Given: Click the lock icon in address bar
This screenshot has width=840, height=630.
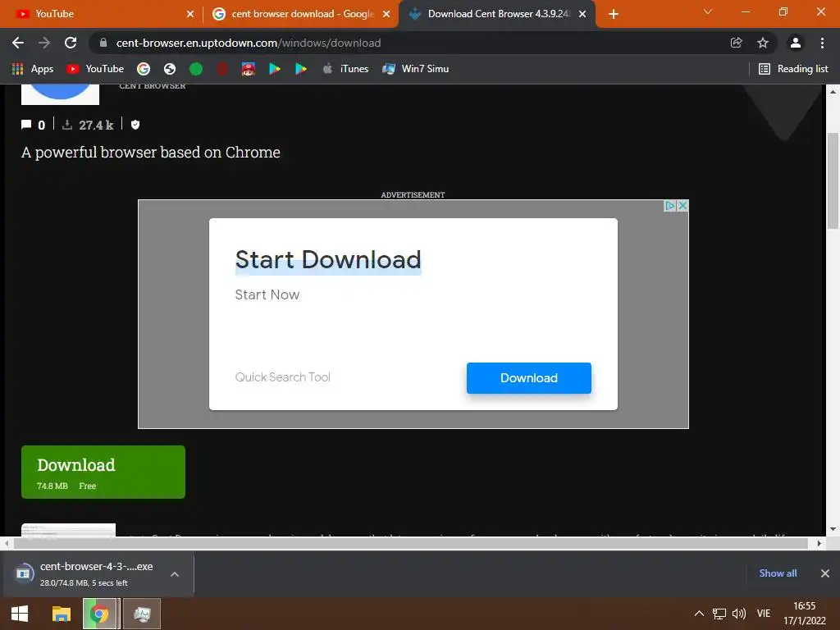Looking at the screenshot, I should (x=103, y=43).
